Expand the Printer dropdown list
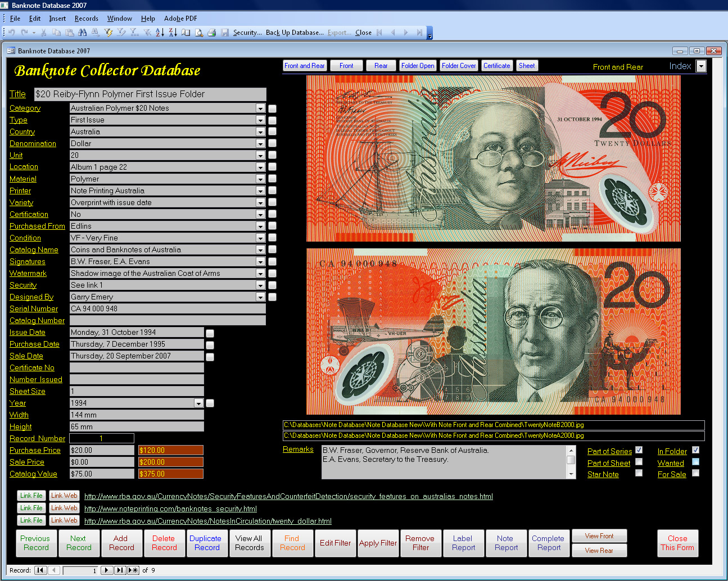Viewport: 728px width, 581px height. point(260,190)
